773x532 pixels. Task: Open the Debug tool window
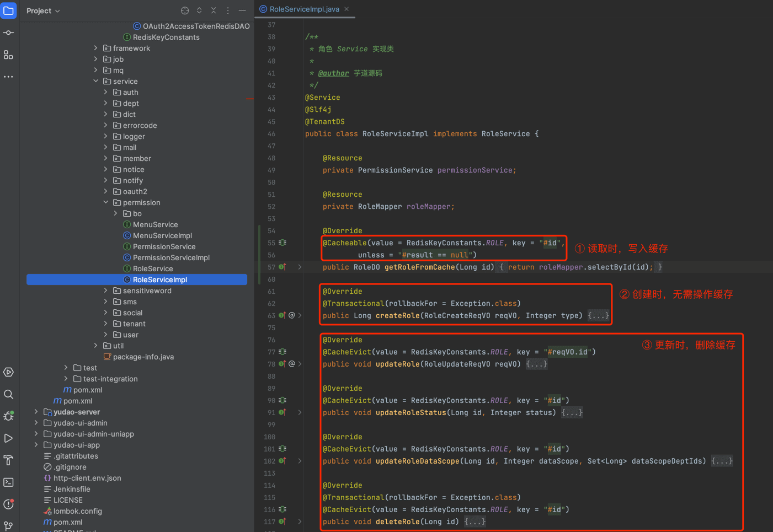(x=8, y=416)
